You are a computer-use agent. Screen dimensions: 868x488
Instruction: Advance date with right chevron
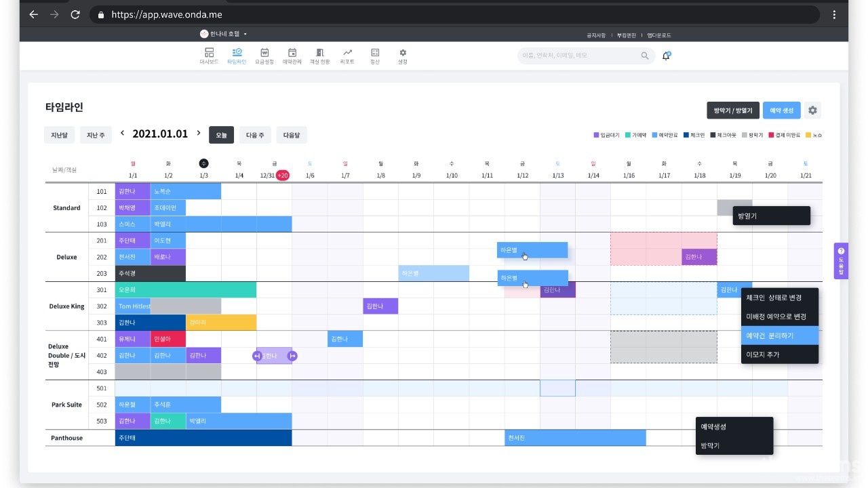[x=199, y=134]
